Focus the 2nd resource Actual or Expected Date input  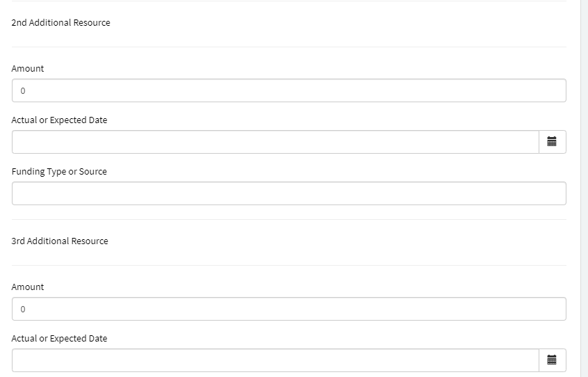tap(275, 142)
